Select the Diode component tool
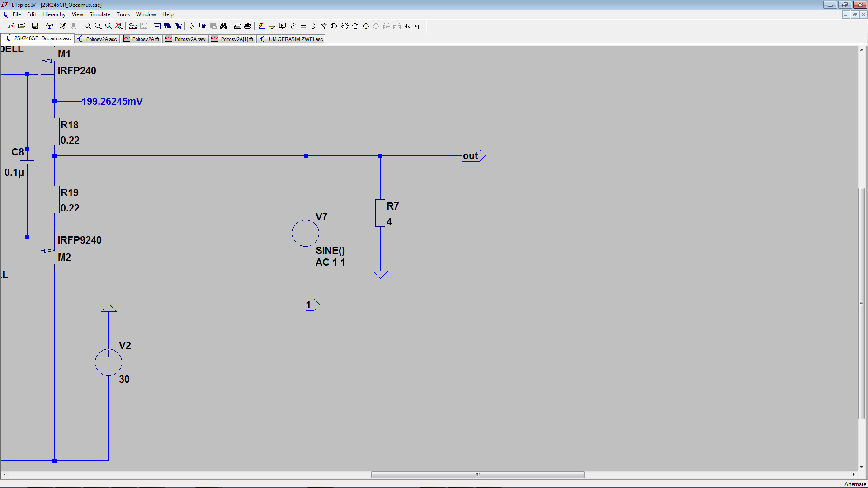The image size is (868, 488). [324, 26]
